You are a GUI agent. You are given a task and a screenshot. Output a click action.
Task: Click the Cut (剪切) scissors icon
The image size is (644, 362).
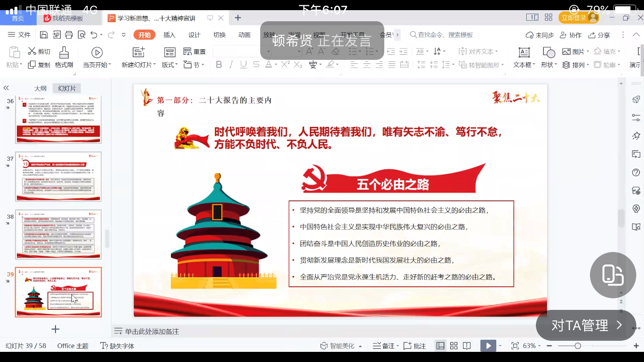(x=32, y=52)
